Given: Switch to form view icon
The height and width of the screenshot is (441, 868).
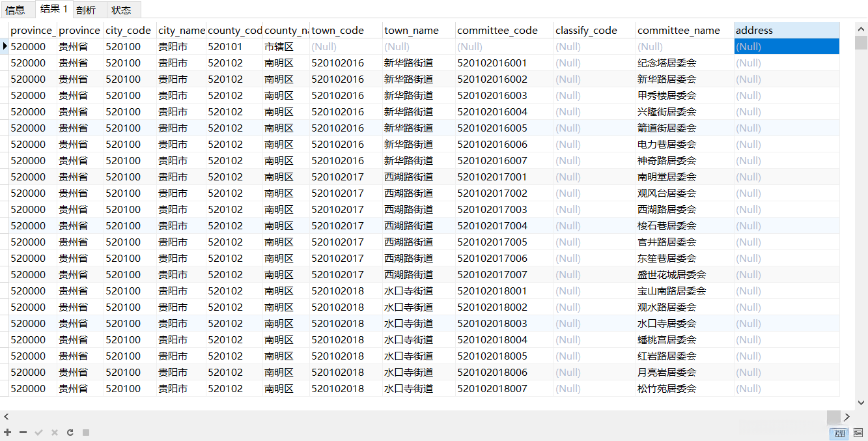Looking at the screenshot, I should point(858,433).
